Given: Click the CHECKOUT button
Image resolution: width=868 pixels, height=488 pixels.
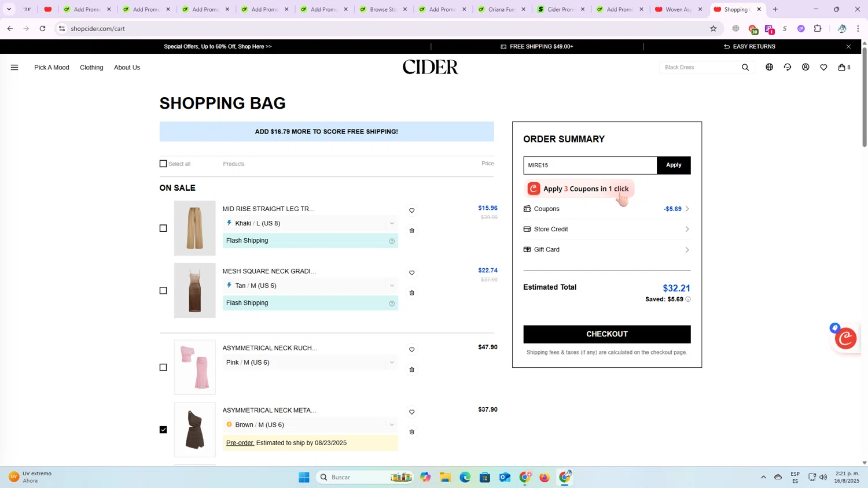Looking at the screenshot, I should 607,334.
